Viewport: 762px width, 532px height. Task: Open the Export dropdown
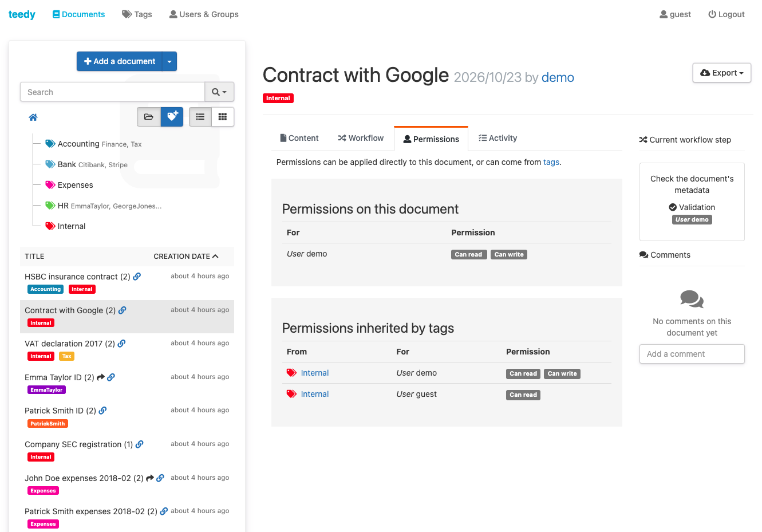(x=721, y=73)
